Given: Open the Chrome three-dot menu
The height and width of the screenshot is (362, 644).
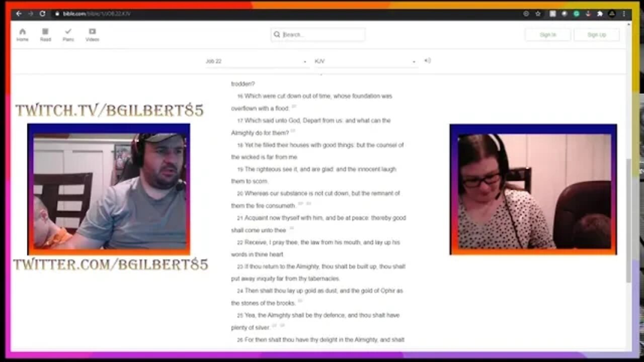Looking at the screenshot, I should 624,14.
